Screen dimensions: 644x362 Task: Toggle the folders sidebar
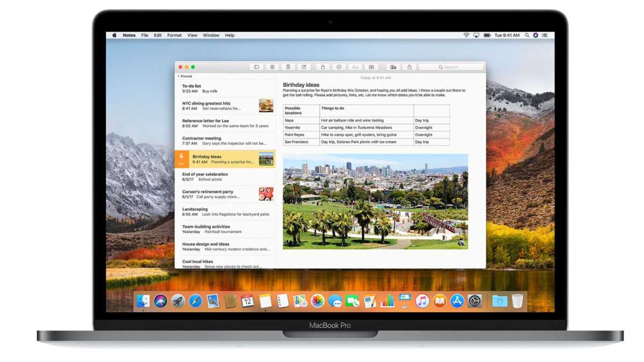(x=256, y=67)
